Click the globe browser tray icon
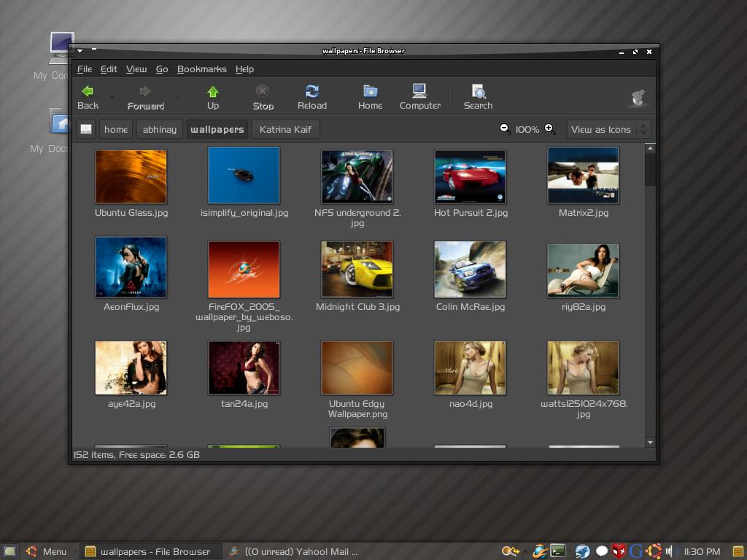The height and width of the screenshot is (560, 747). pyautogui.click(x=540, y=551)
